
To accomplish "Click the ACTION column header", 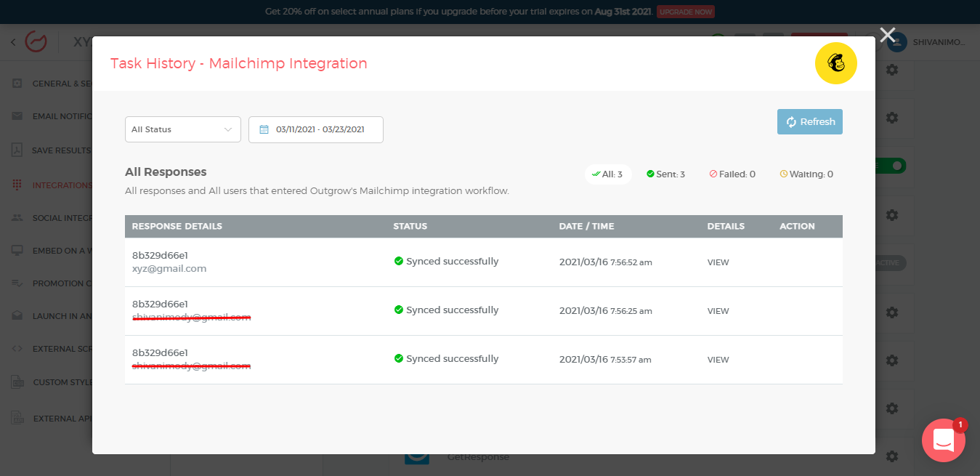I will pos(797,226).
